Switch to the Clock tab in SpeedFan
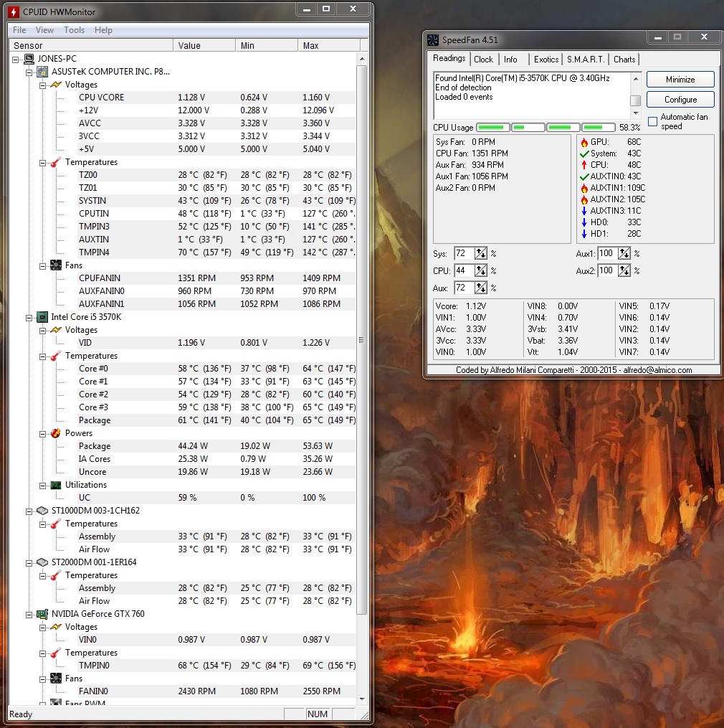The width and height of the screenshot is (724, 728). [x=484, y=60]
